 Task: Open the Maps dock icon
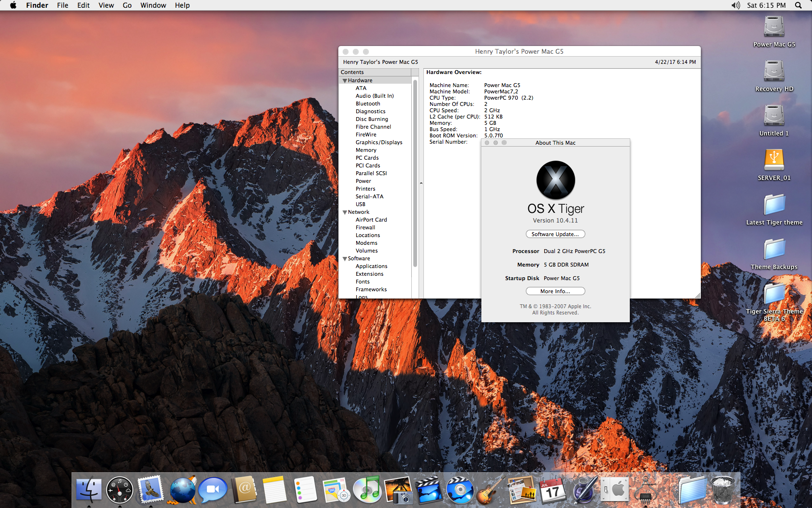(x=336, y=490)
